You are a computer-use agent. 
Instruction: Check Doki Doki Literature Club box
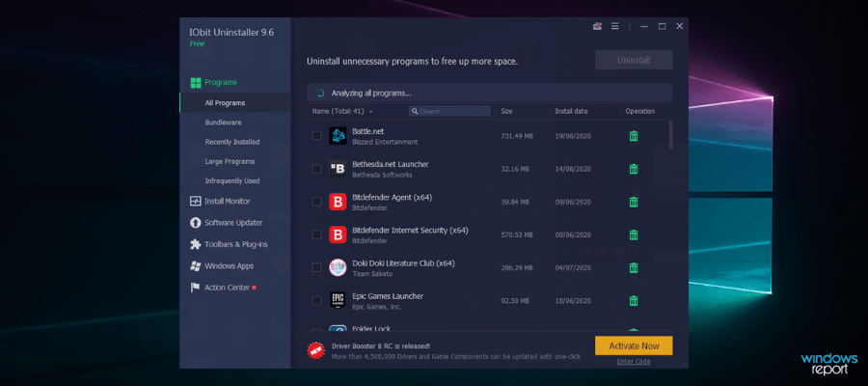(316, 267)
